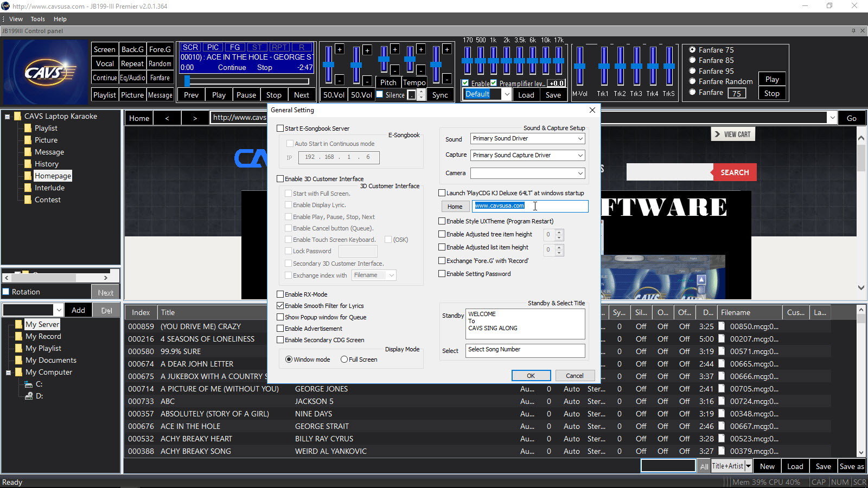
Task: Select Fanfare 85 radio option
Action: [x=692, y=60]
